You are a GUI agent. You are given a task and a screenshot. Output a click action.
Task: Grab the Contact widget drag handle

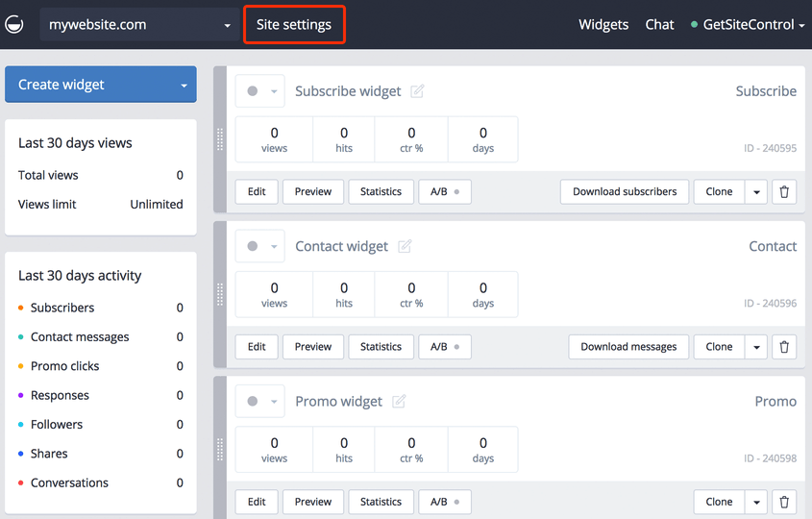[220, 294]
